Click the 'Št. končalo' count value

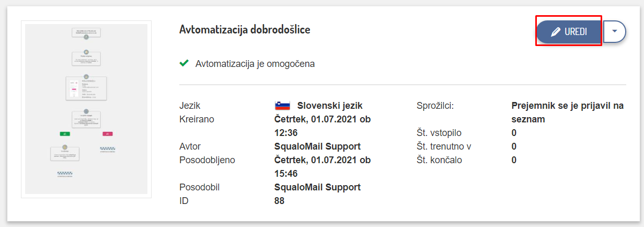coord(514,160)
